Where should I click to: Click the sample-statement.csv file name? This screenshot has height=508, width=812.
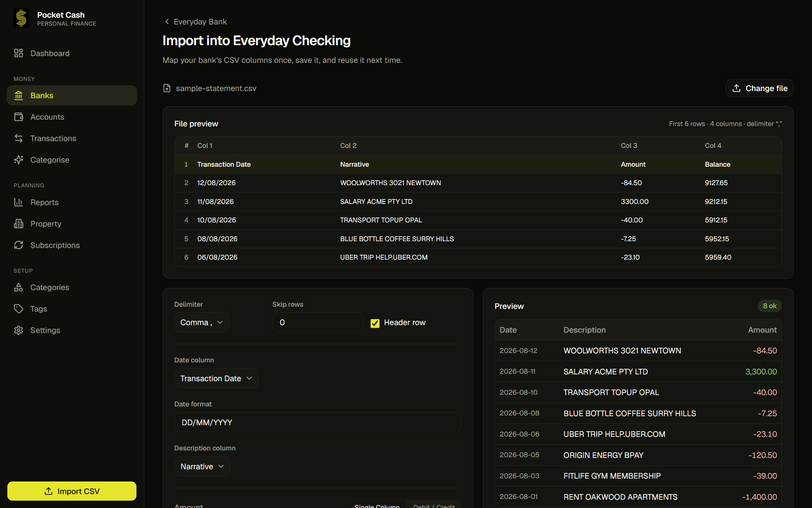click(x=216, y=88)
